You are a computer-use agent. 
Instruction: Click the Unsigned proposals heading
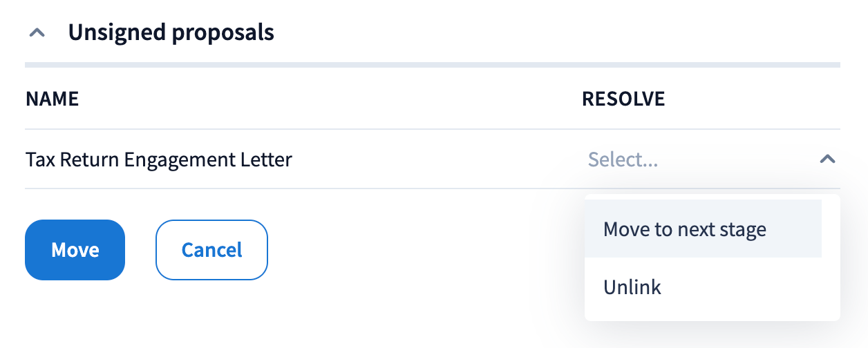171,32
